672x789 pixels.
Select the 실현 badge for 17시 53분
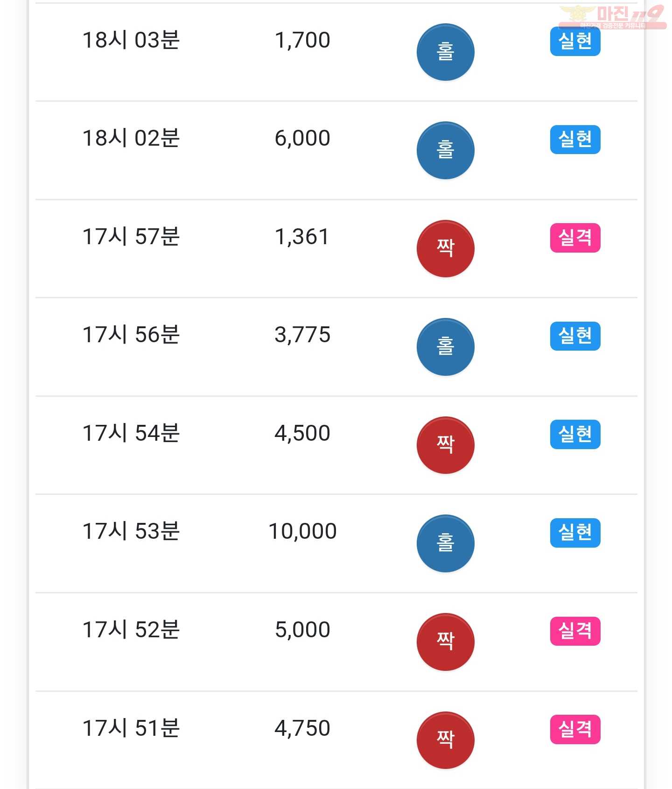(575, 533)
